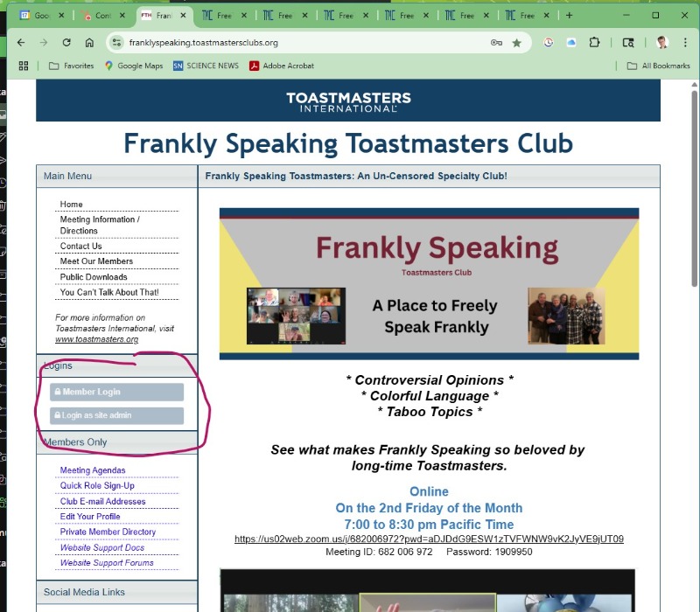Open the tab search icon in toolbar

(x=628, y=42)
